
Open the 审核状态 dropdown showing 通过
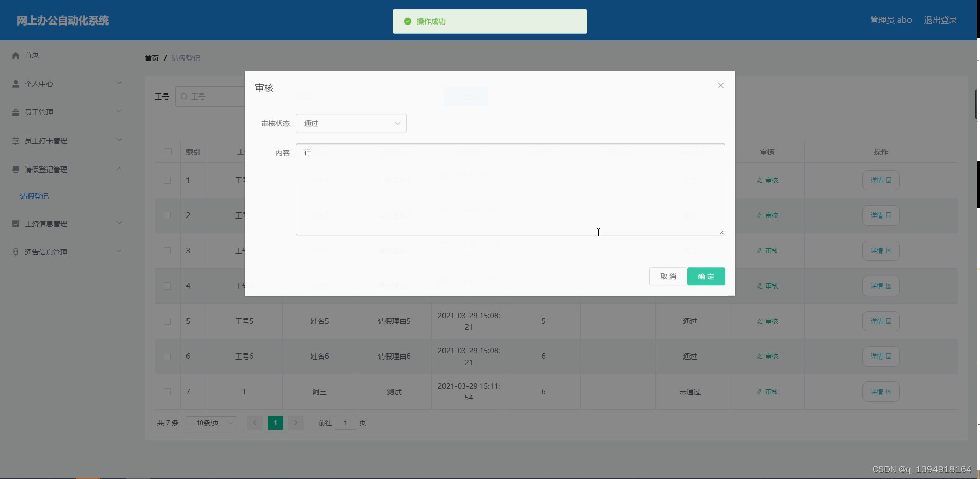[x=351, y=123]
